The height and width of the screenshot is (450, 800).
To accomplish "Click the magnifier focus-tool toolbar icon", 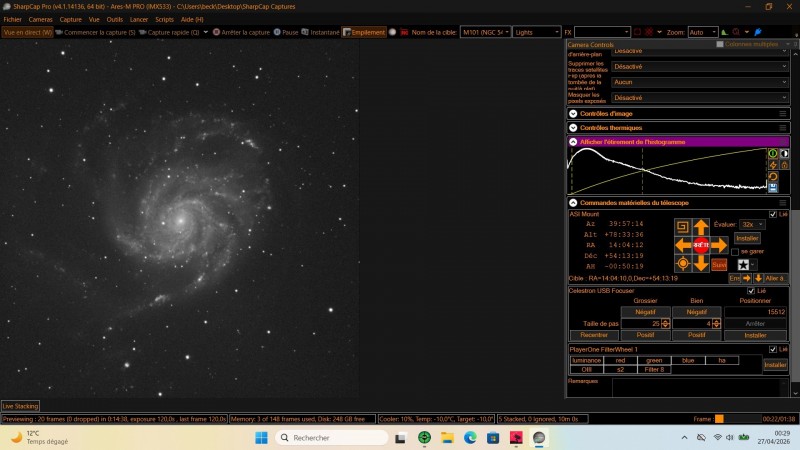I will pyautogui.click(x=736, y=32).
